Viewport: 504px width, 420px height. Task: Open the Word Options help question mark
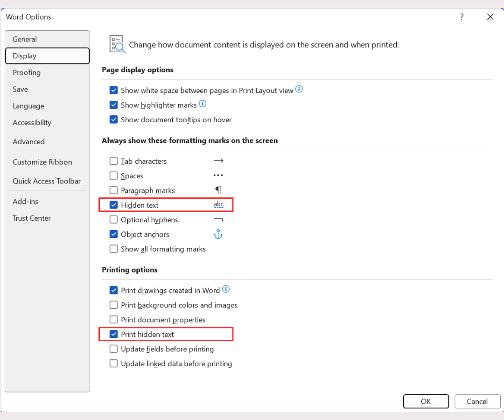(x=462, y=17)
